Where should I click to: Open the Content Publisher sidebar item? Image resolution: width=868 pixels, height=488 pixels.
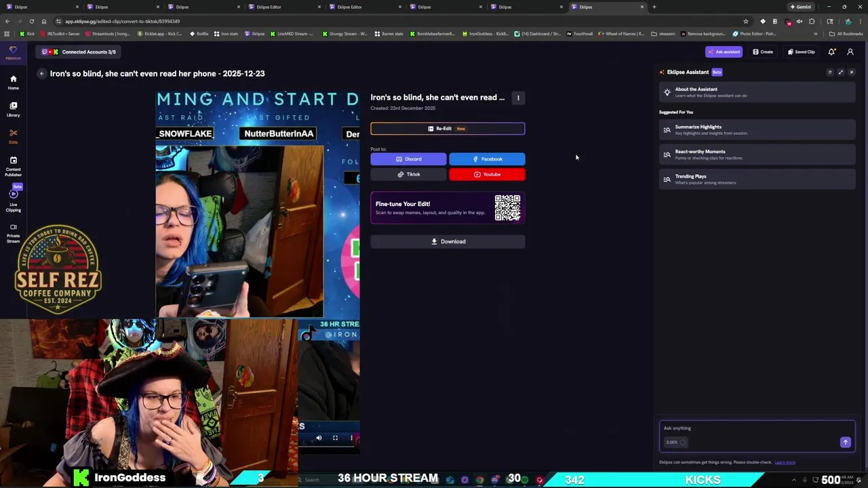coord(13,166)
